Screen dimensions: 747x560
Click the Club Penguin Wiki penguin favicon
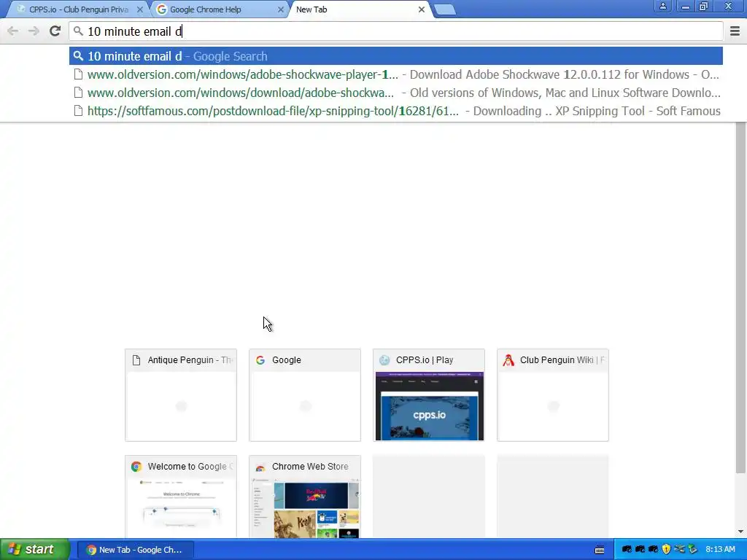508,360
